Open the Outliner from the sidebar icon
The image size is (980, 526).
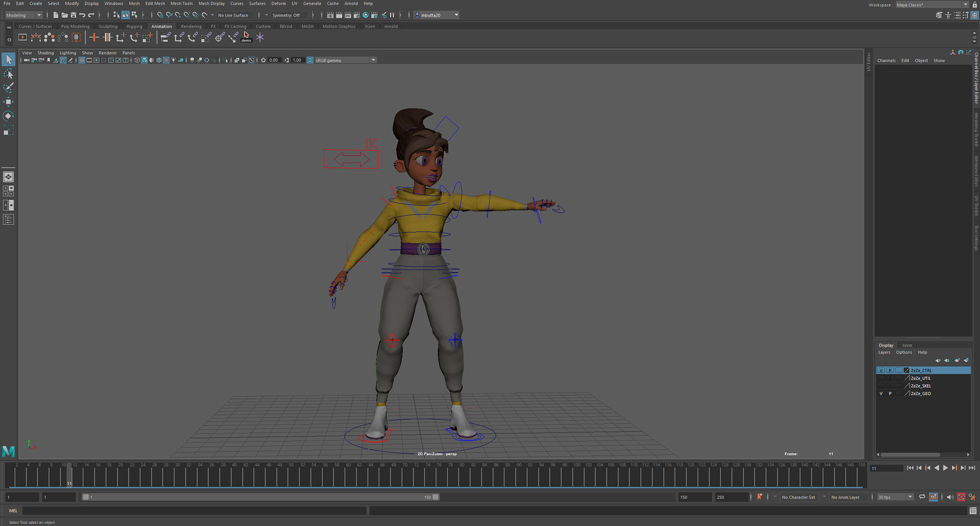pos(8,220)
